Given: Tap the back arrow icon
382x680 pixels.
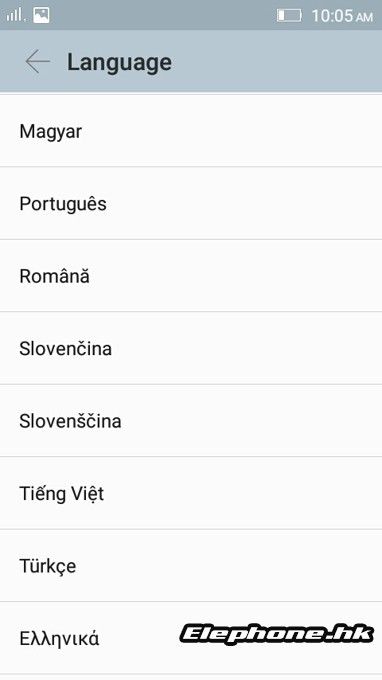Looking at the screenshot, I should (37, 62).
